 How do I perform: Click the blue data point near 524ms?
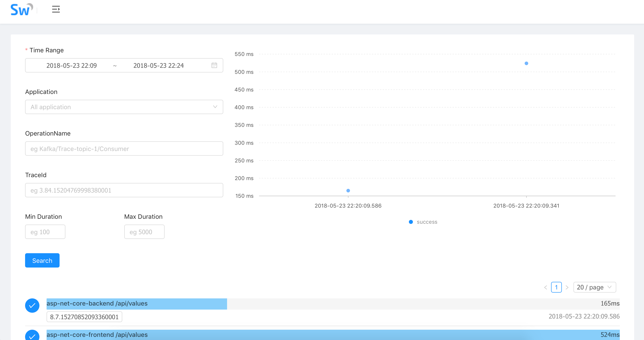click(x=526, y=64)
